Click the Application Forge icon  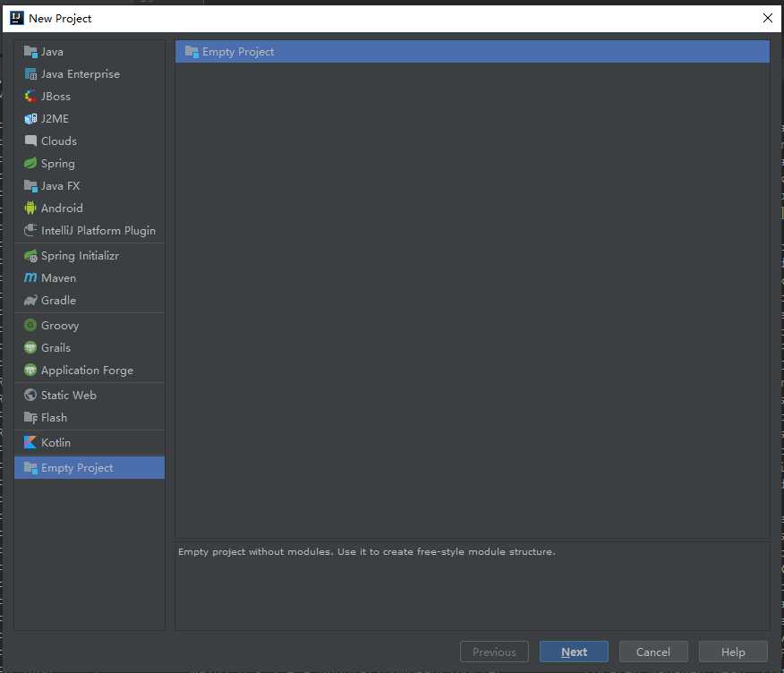30,370
